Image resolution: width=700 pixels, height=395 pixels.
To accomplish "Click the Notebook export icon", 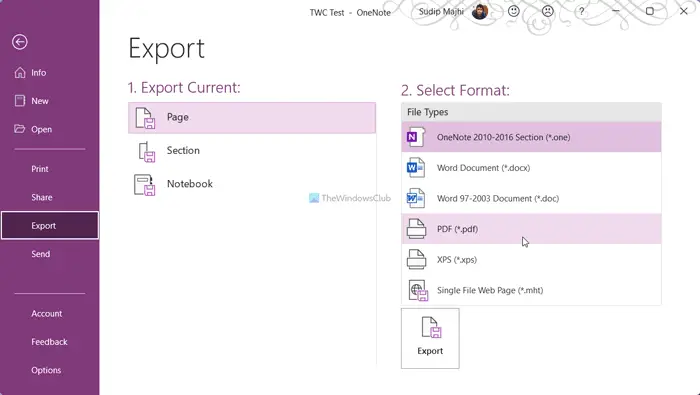I will pyautogui.click(x=145, y=185).
